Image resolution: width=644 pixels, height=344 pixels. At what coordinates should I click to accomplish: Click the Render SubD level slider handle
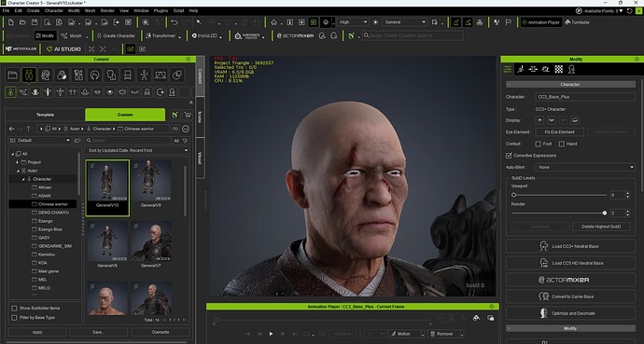pos(605,213)
